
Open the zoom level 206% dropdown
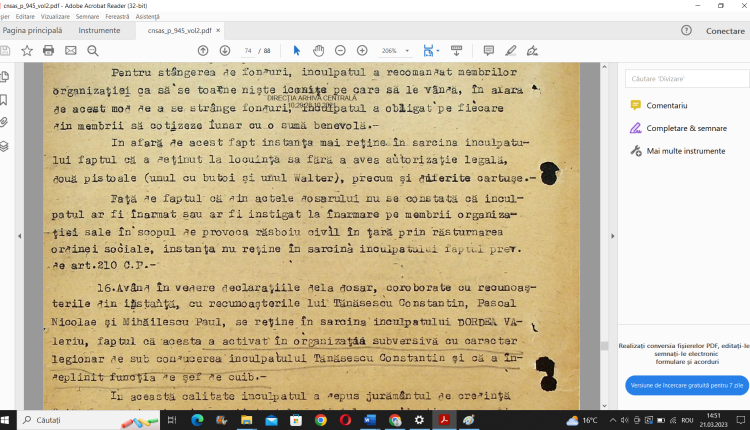click(x=394, y=50)
